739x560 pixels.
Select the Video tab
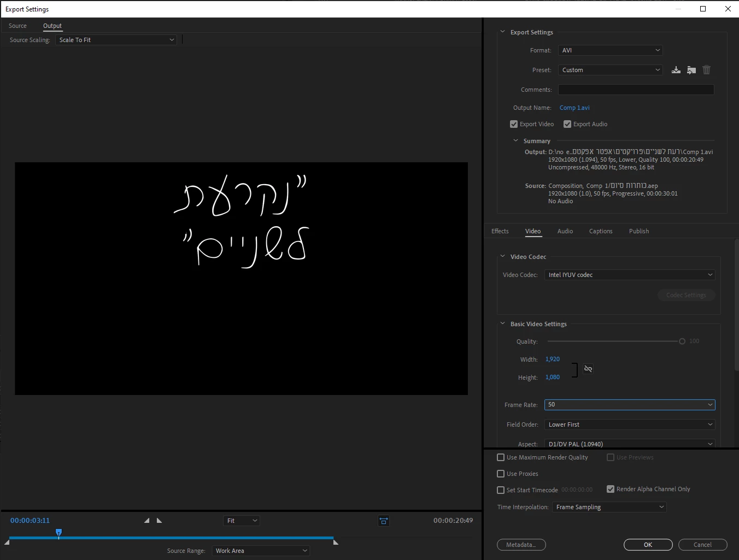[x=533, y=231]
